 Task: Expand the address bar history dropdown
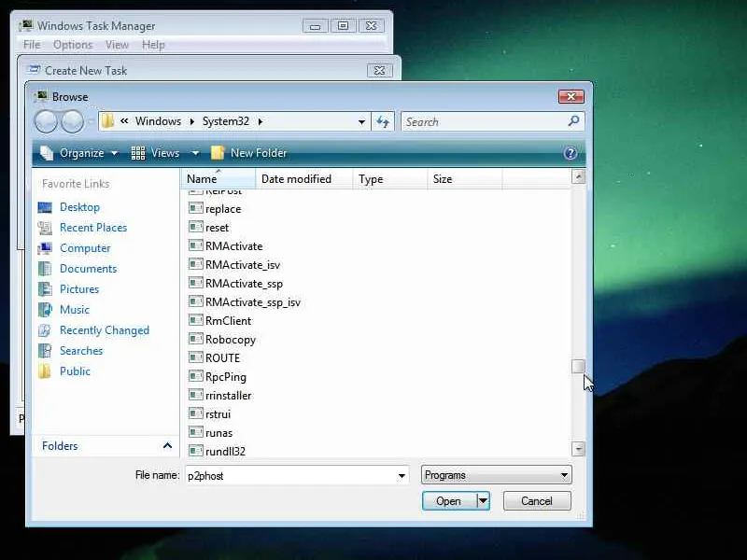coord(361,122)
